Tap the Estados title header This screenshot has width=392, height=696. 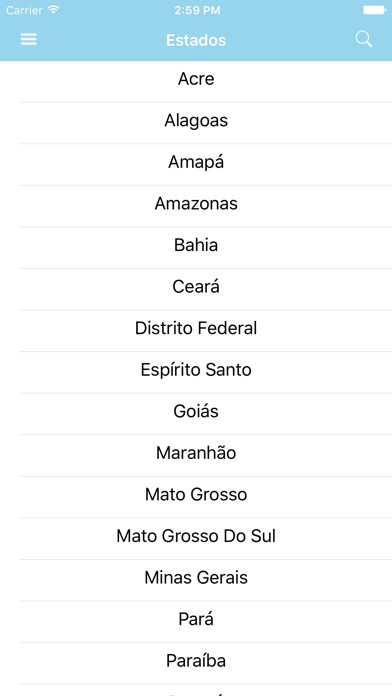[196, 40]
